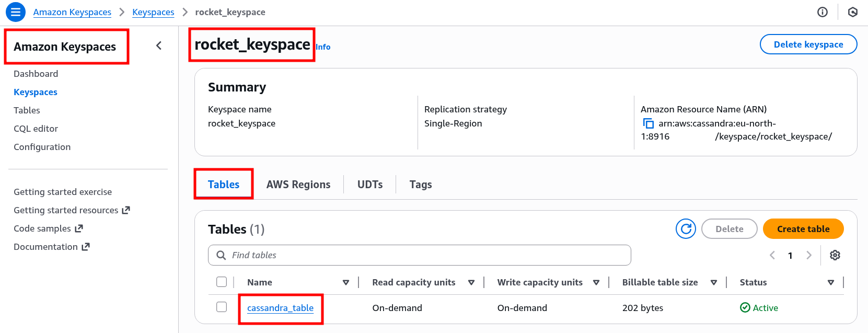
Task: Open the hamburger navigation menu
Action: pyautogui.click(x=16, y=12)
